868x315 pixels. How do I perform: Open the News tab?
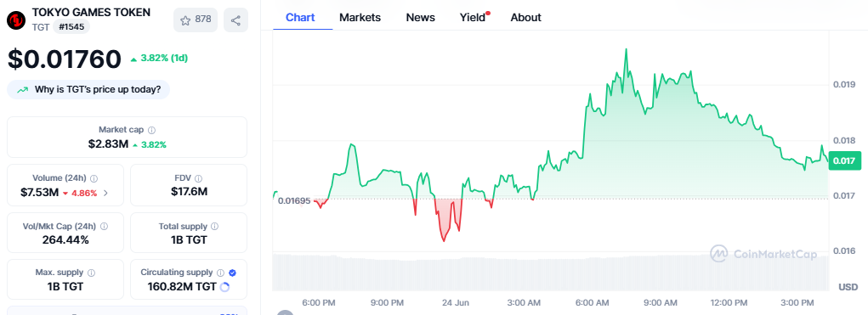coord(420,18)
